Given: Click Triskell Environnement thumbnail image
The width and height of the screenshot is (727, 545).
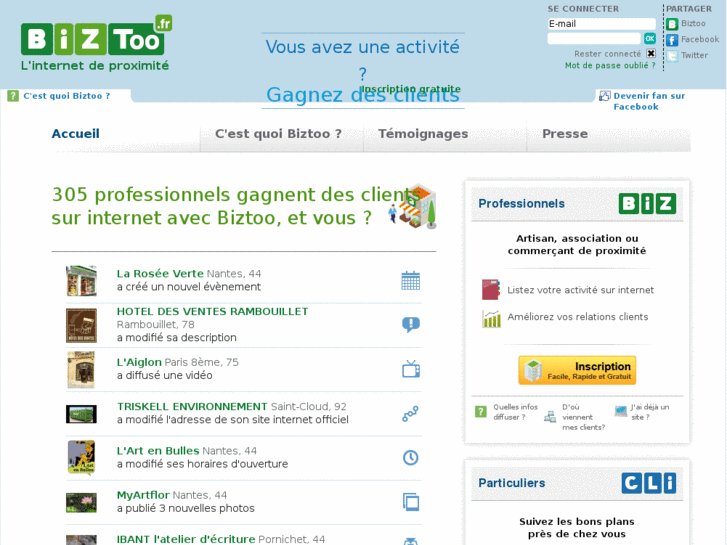Looking at the screenshot, I should coord(81,414).
